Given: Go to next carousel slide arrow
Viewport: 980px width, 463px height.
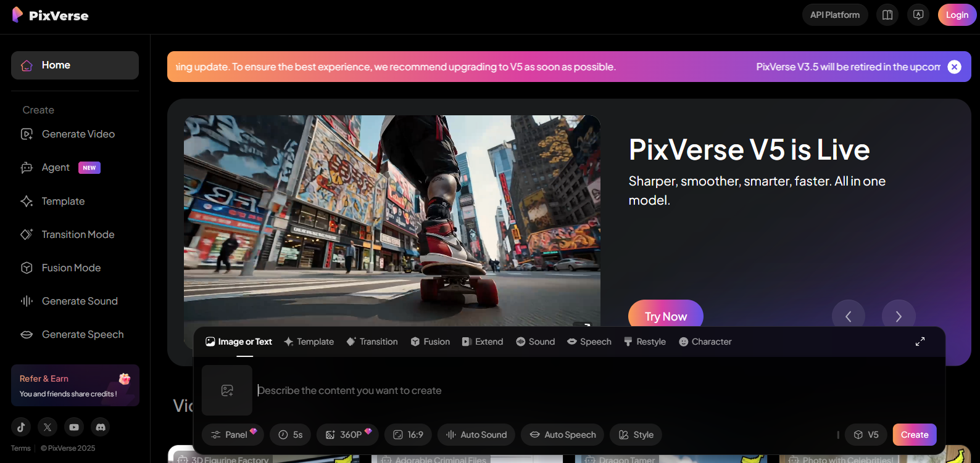Looking at the screenshot, I should pyautogui.click(x=898, y=316).
